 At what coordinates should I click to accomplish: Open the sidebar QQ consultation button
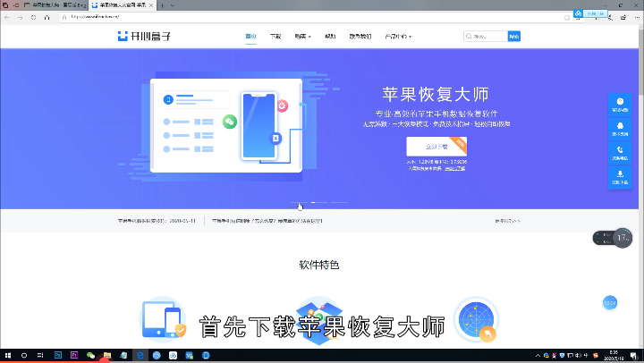pos(620,129)
